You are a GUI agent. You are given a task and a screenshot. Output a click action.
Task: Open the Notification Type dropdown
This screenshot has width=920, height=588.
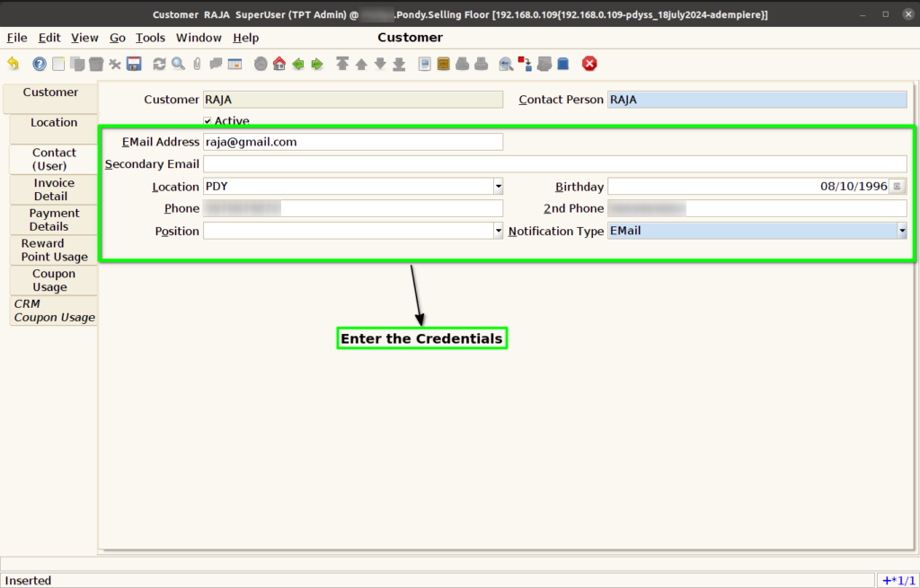click(902, 231)
